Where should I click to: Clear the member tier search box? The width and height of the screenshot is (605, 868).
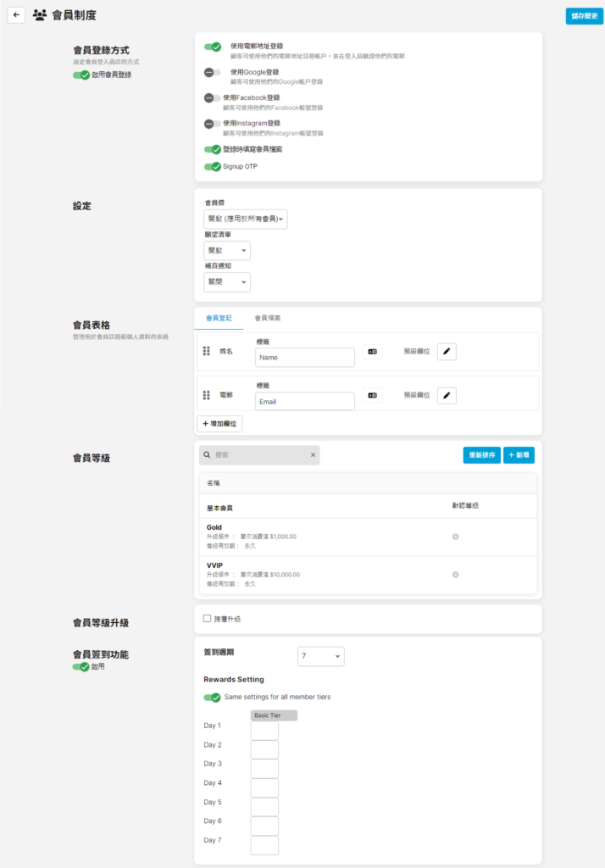[x=313, y=455]
